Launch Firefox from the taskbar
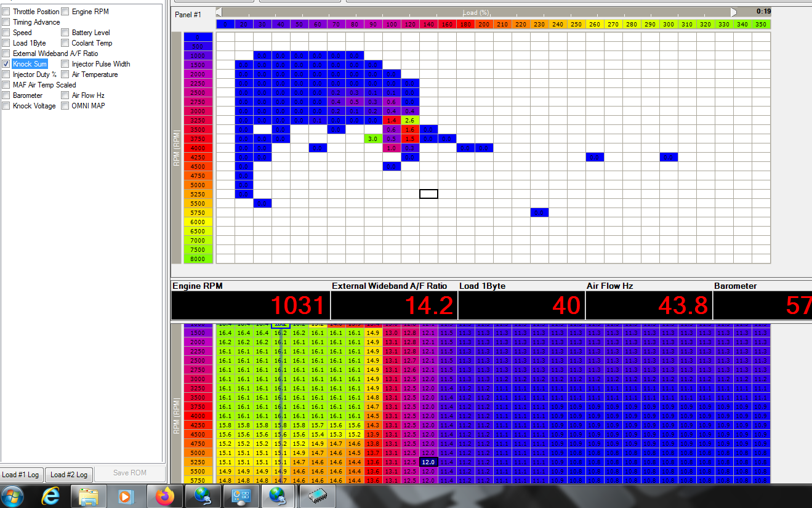The height and width of the screenshot is (508, 812). point(165,496)
